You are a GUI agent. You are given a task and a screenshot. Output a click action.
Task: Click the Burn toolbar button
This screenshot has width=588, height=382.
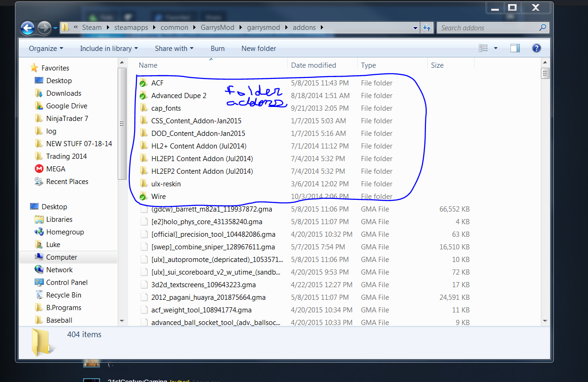tap(218, 49)
